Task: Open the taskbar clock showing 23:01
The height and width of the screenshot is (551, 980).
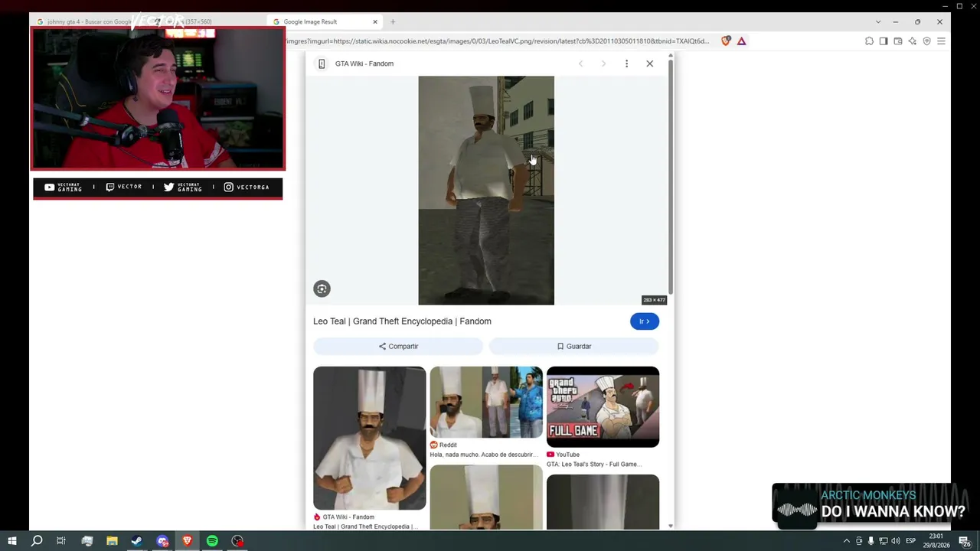Action: pos(936,541)
